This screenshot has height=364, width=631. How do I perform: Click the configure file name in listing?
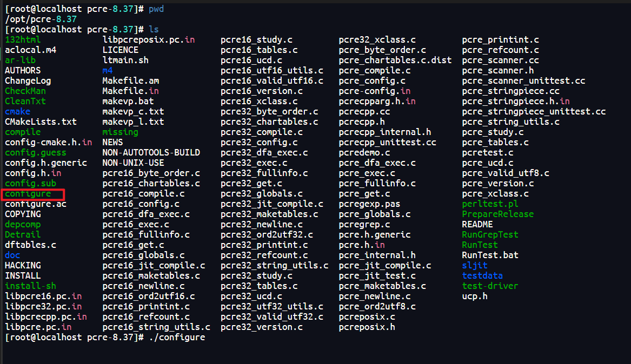pyautogui.click(x=28, y=194)
